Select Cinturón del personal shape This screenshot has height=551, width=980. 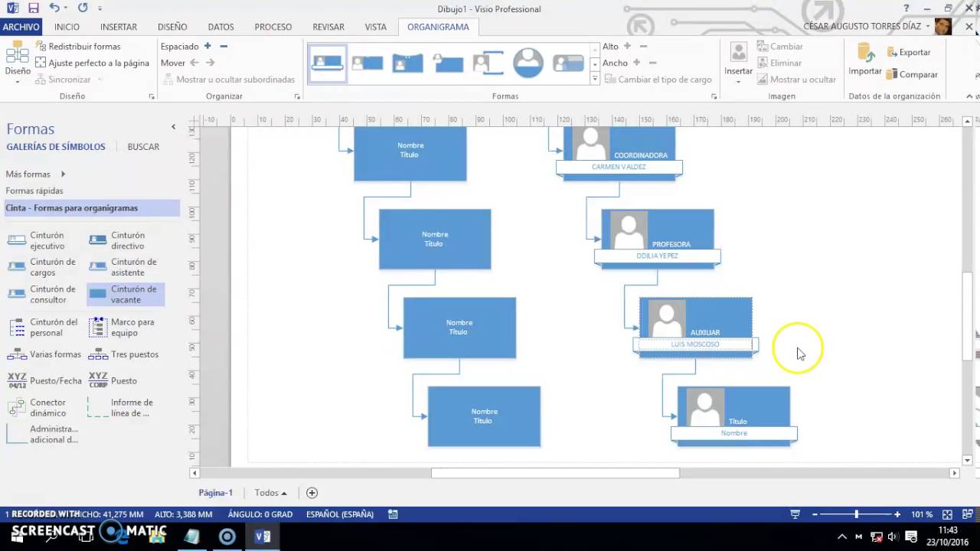point(44,328)
